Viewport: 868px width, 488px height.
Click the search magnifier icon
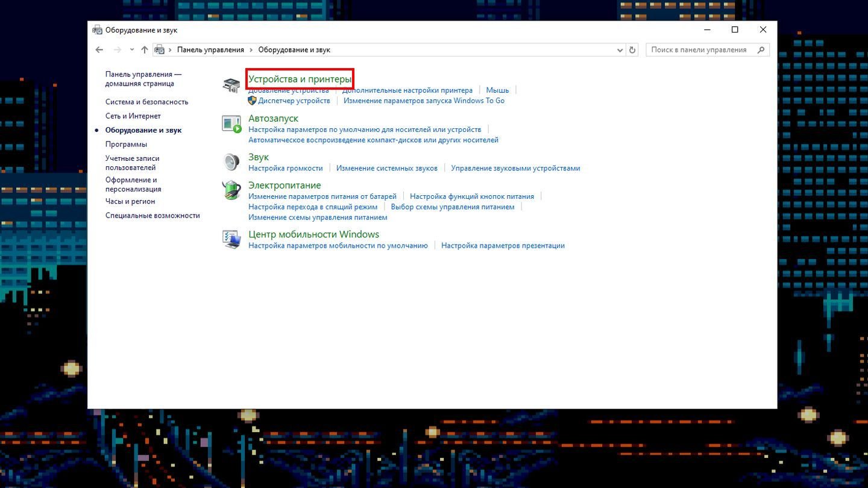pos(761,50)
